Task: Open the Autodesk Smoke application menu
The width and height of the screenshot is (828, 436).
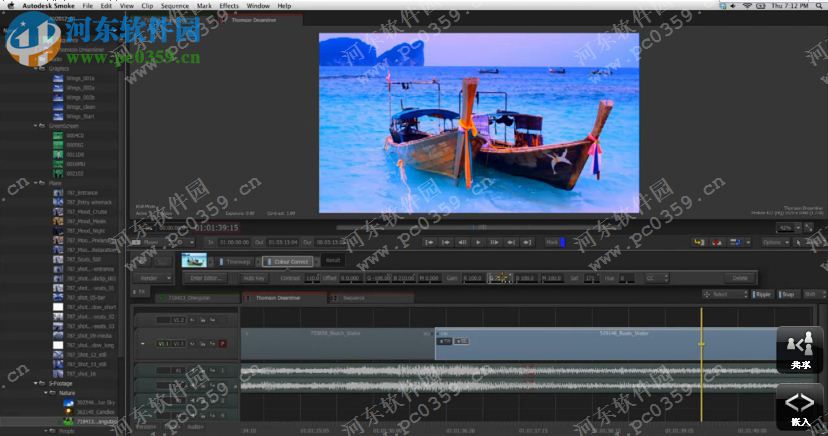Action: [49, 6]
